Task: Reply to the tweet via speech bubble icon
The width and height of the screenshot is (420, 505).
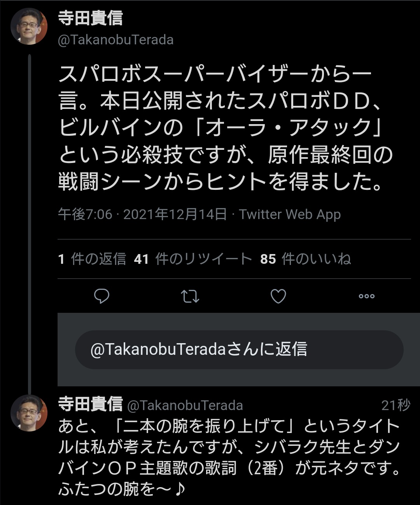Action: 102,296
